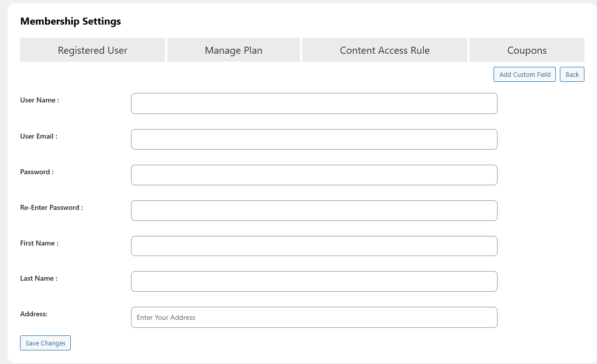Select the Password input box
This screenshot has height=364, width=597.
pyautogui.click(x=314, y=175)
